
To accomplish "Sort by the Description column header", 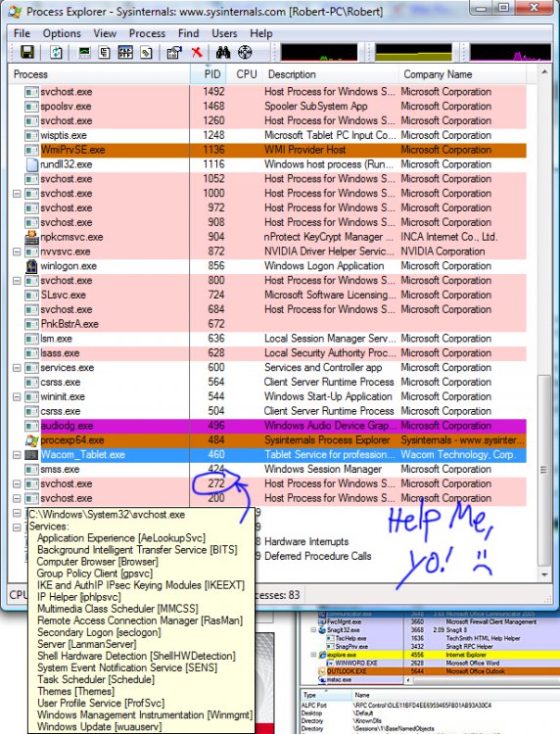I will [x=331, y=74].
